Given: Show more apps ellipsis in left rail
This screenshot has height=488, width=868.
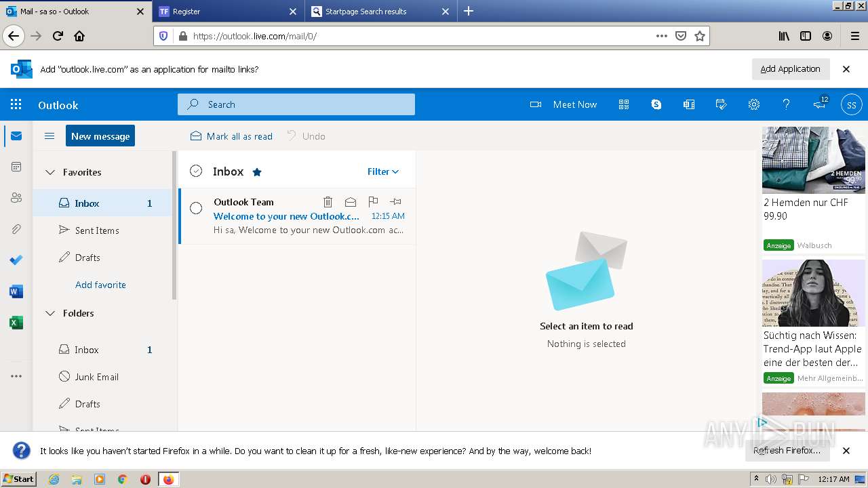Looking at the screenshot, I should (x=16, y=376).
